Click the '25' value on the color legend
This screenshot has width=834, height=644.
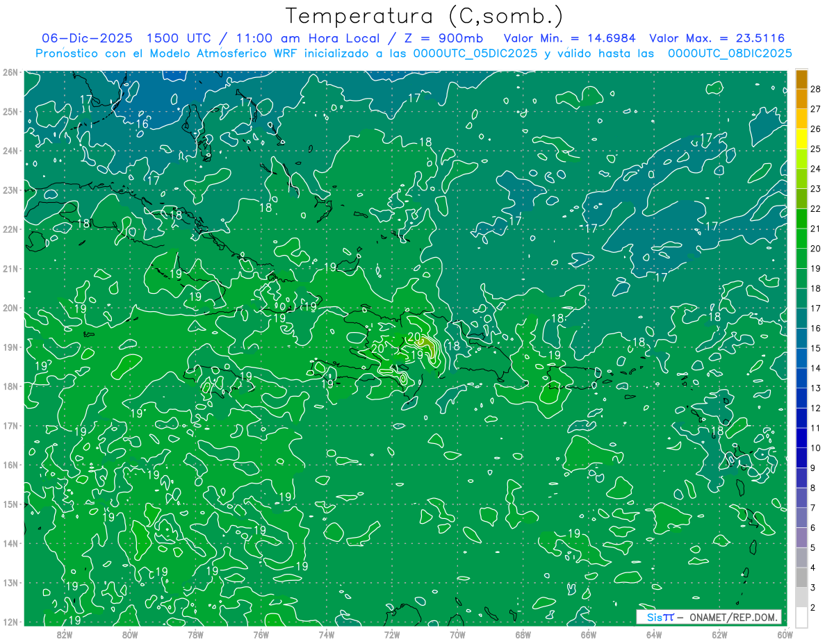pos(815,149)
